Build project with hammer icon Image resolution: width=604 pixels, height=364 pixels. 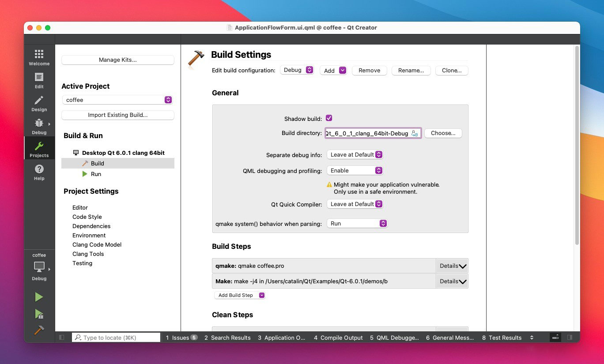pos(39,330)
